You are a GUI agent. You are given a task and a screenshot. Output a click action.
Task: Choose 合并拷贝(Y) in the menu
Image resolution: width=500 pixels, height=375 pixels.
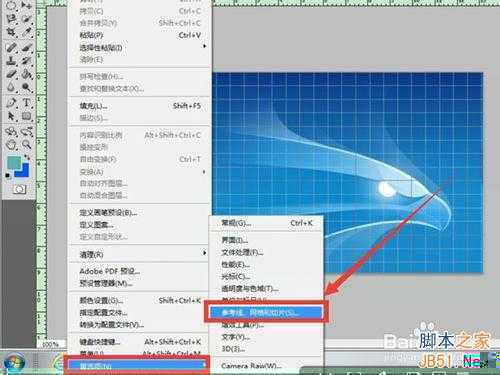coord(140,23)
